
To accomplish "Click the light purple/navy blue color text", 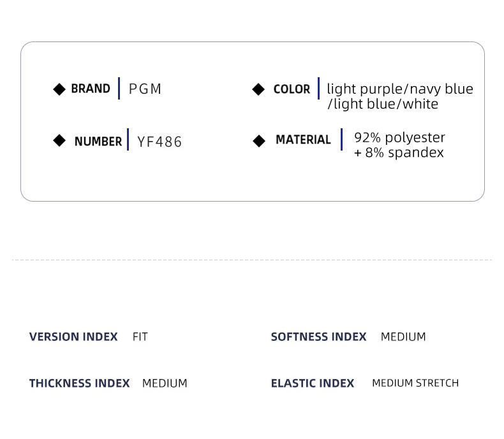I will tap(400, 89).
